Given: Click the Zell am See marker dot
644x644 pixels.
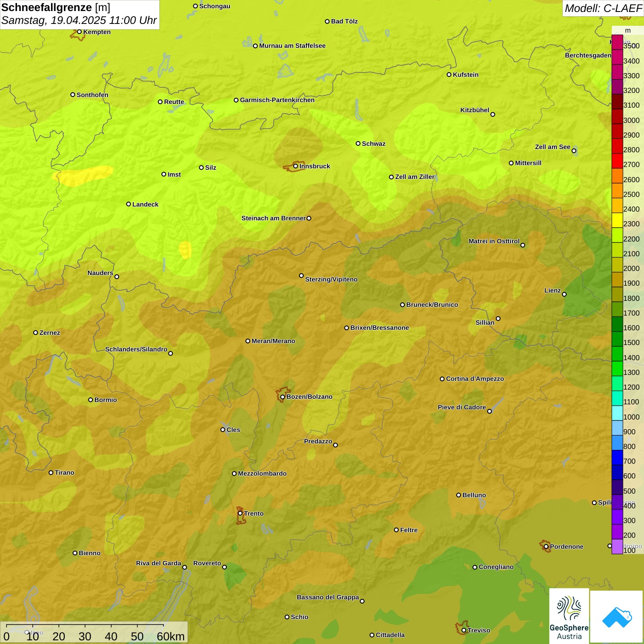Looking at the screenshot, I should point(574,150).
